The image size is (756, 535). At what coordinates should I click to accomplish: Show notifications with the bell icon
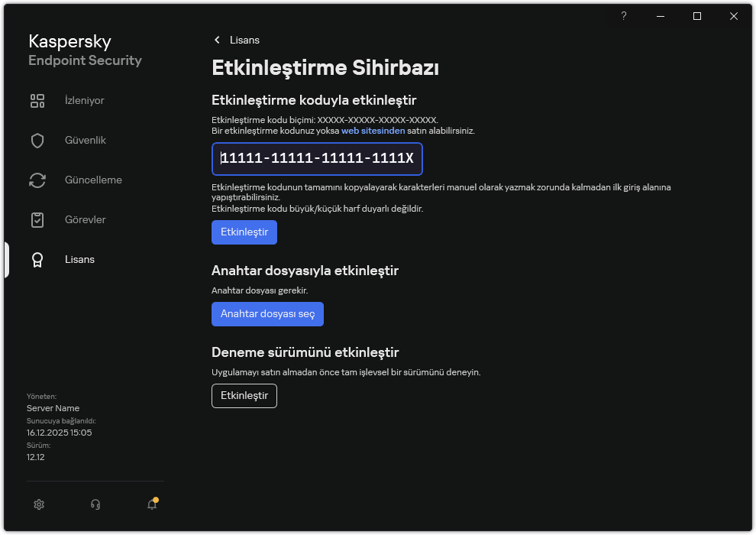coord(151,505)
